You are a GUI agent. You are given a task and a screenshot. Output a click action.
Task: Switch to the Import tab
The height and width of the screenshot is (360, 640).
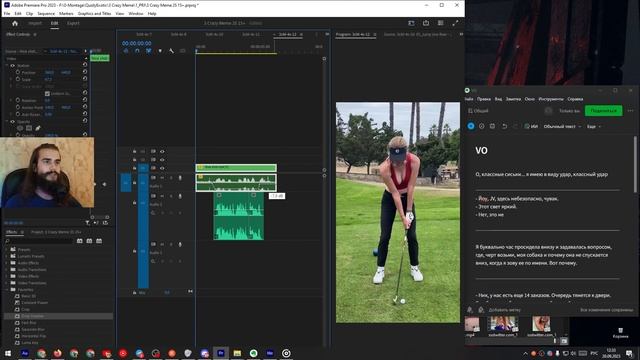35,23
